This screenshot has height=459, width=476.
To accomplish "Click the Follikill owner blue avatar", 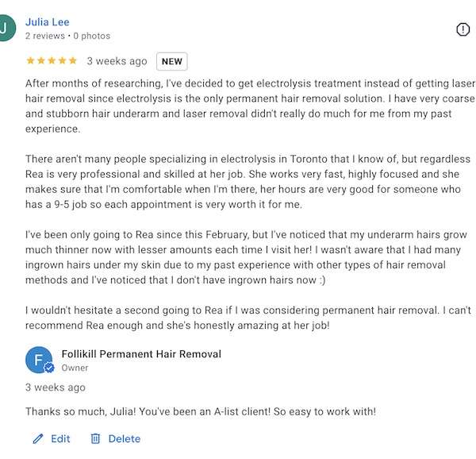I will click(39, 360).
